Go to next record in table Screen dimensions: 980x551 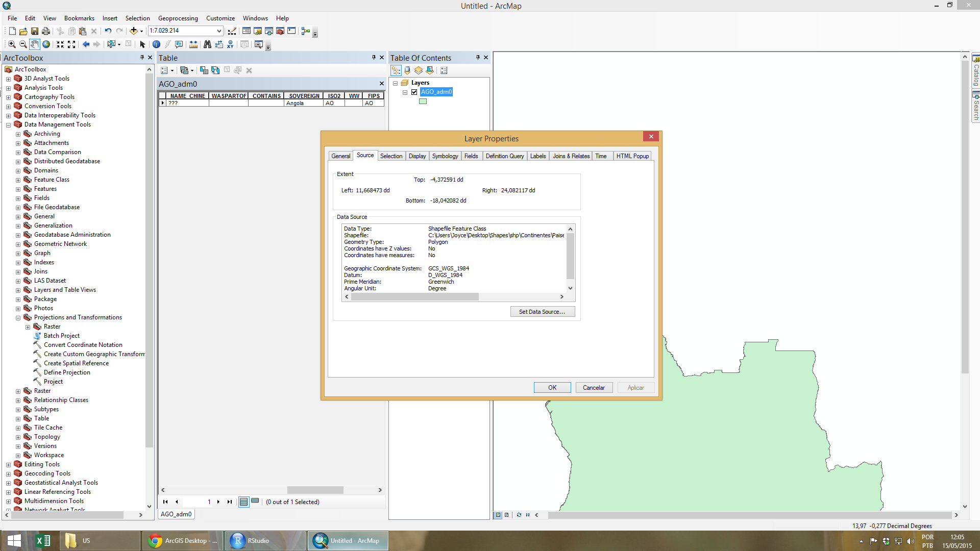click(x=218, y=502)
